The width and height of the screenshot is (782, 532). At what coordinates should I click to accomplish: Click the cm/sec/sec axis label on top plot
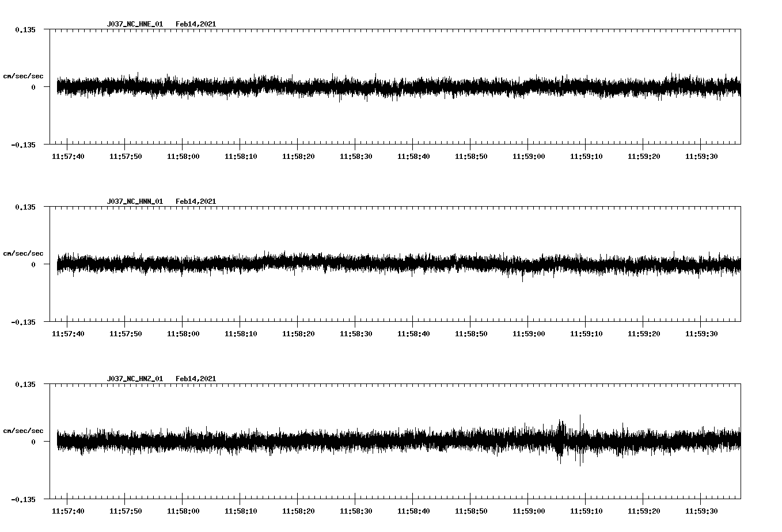(23, 75)
